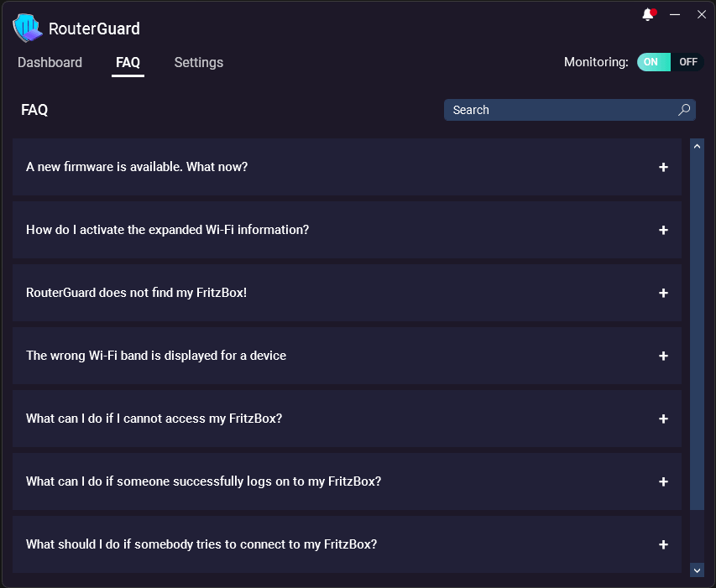
Task: Expand the FAQ about successful FritzBox logins
Action: [x=662, y=481]
